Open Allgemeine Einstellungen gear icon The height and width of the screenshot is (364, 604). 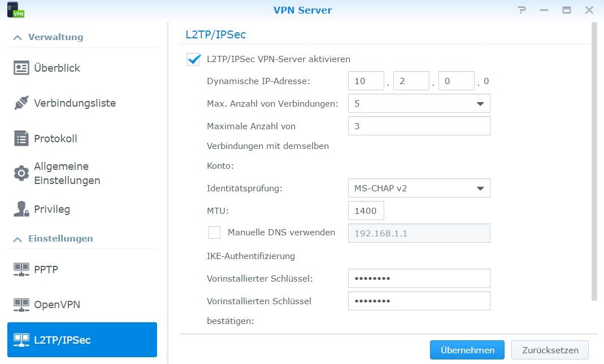click(x=21, y=173)
